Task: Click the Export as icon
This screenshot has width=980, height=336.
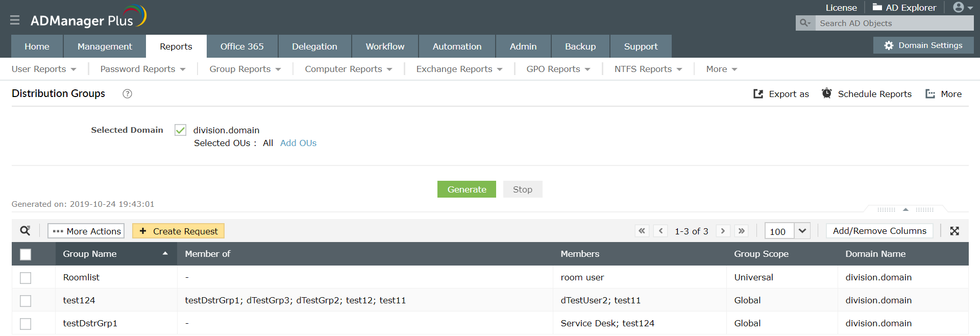Action: tap(758, 94)
